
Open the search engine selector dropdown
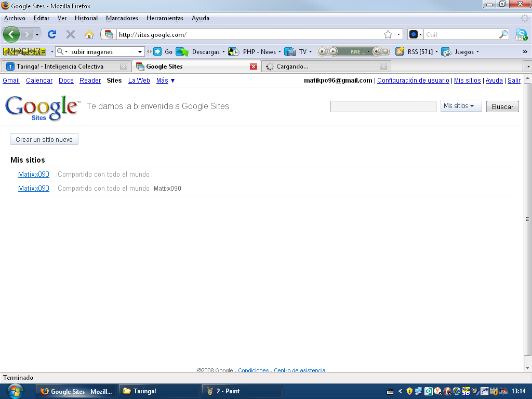click(416, 34)
